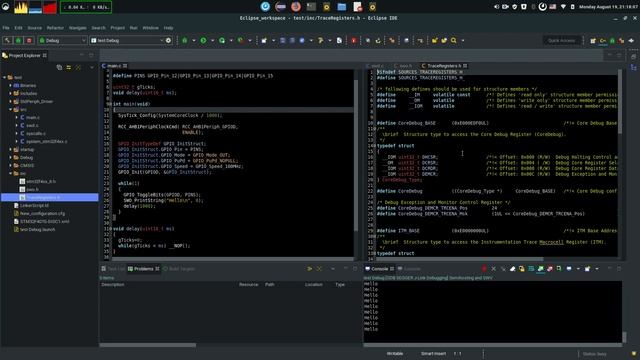Open dropdown arrow next to Debug bug icon
Screen dimensions: 640x360
[193, 40]
